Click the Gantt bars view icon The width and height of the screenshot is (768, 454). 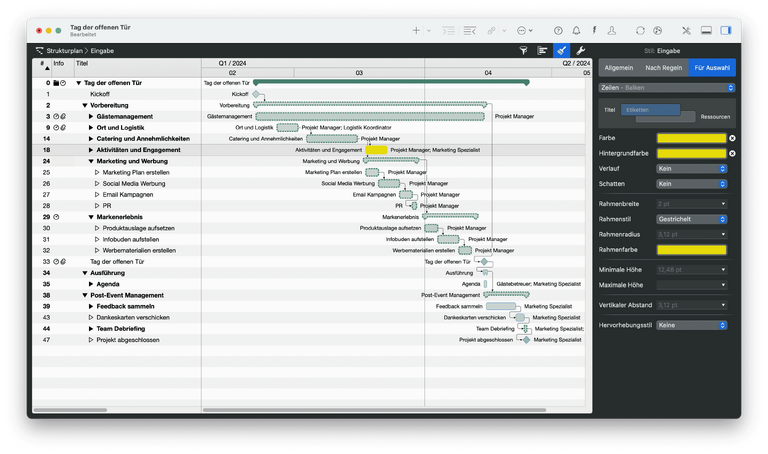[x=543, y=49]
